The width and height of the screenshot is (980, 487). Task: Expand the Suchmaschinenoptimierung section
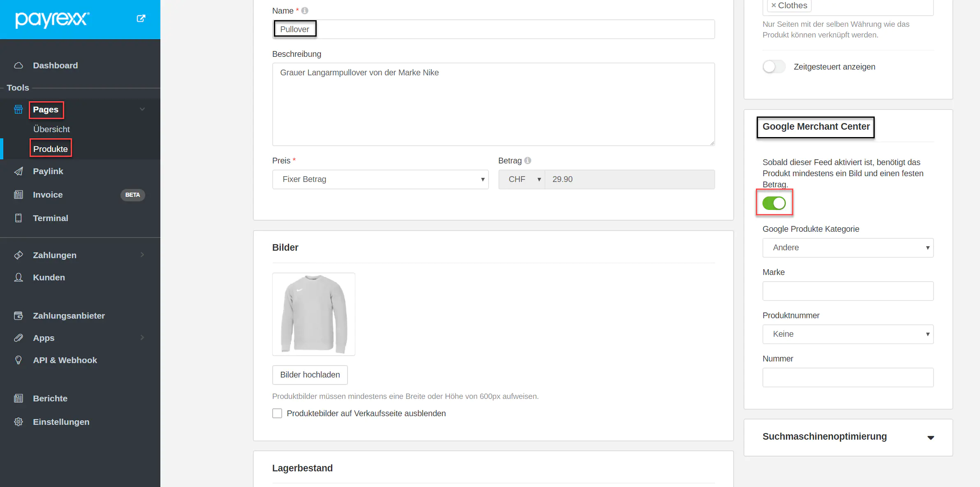(x=930, y=437)
